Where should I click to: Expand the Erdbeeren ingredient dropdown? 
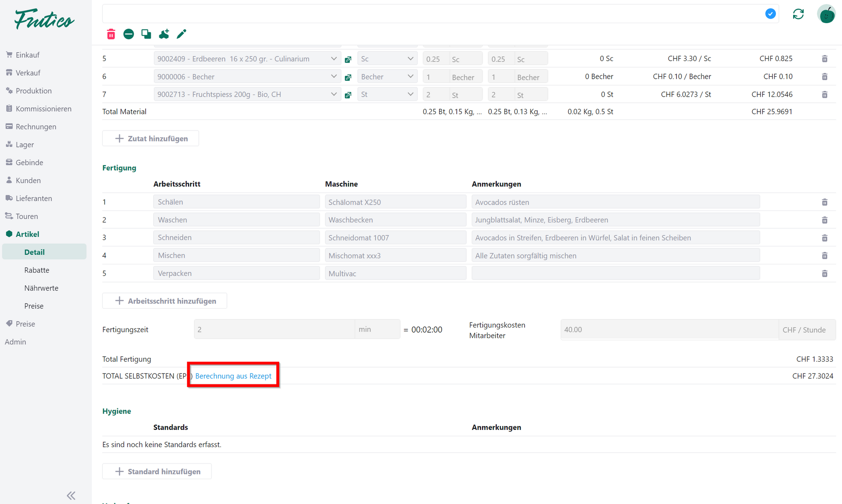333,59
